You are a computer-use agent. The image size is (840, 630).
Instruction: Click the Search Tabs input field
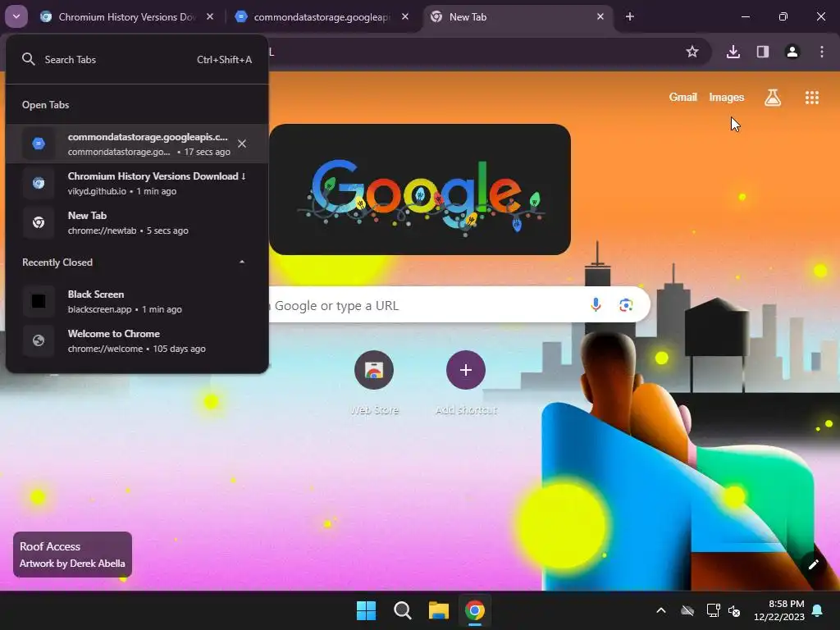(137, 59)
